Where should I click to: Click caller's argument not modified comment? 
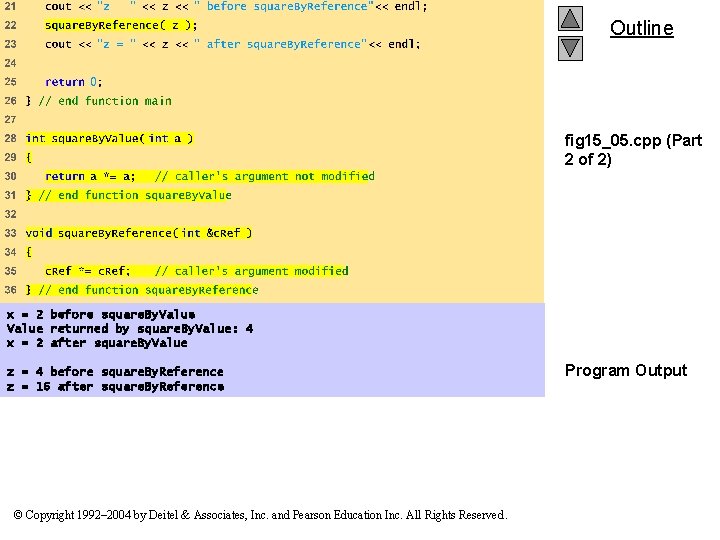(x=264, y=176)
